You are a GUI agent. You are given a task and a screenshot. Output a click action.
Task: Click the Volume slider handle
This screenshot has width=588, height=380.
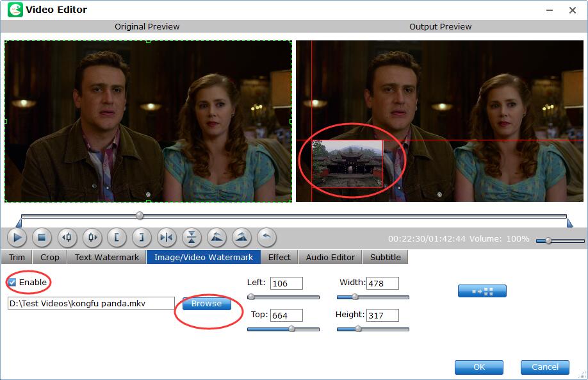click(x=548, y=240)
